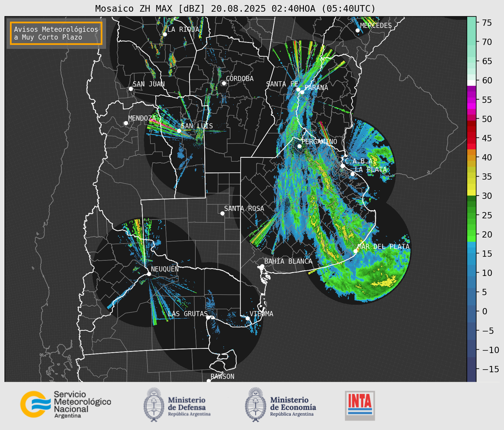This screenshot has height=430, width=504.
Task: Click the SANTA ROSA label text
Action: click(244, 208)
